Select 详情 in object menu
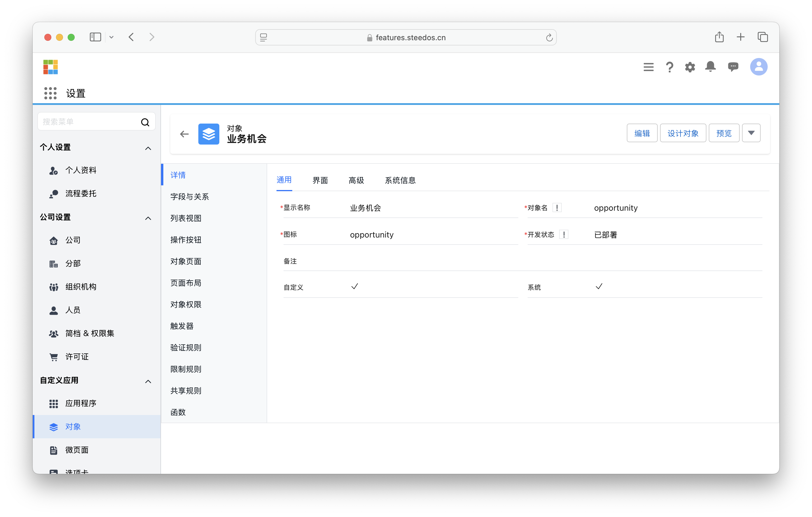 tap(214, 175)
